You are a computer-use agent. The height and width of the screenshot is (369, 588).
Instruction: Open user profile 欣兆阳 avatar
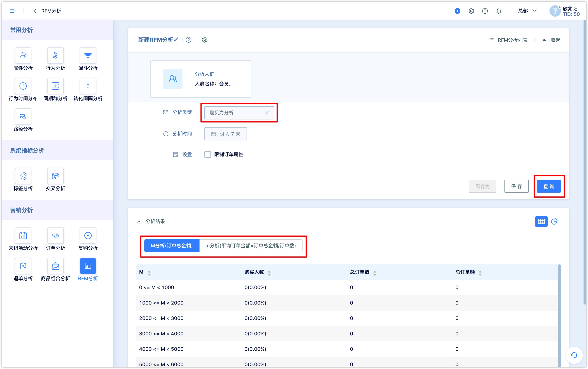click(555, 11)
